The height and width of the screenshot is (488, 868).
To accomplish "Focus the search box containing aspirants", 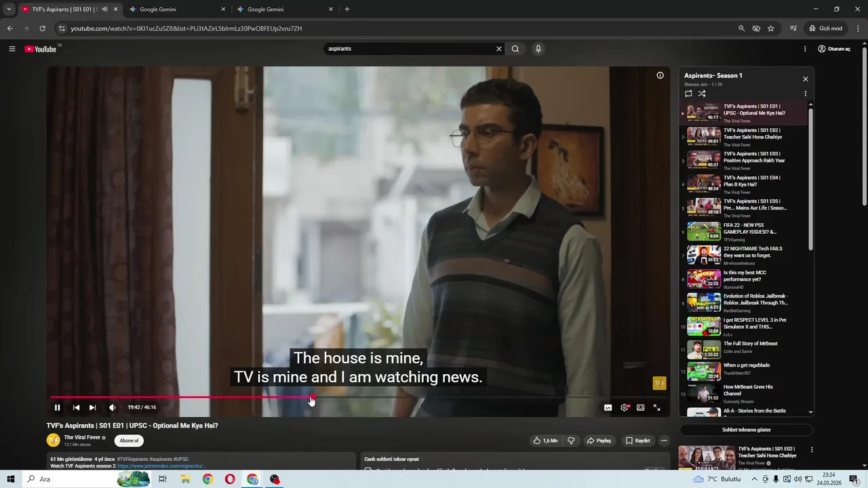I will [x=410, y=49].
